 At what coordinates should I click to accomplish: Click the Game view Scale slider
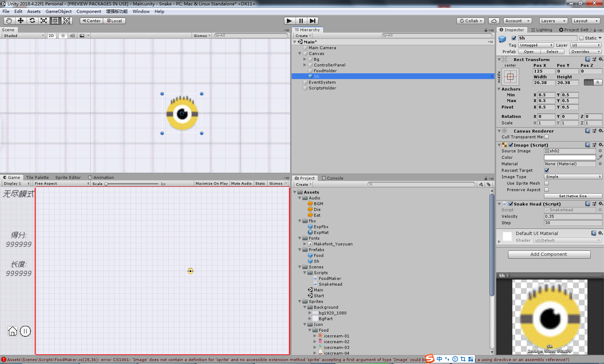pos(132,184)
